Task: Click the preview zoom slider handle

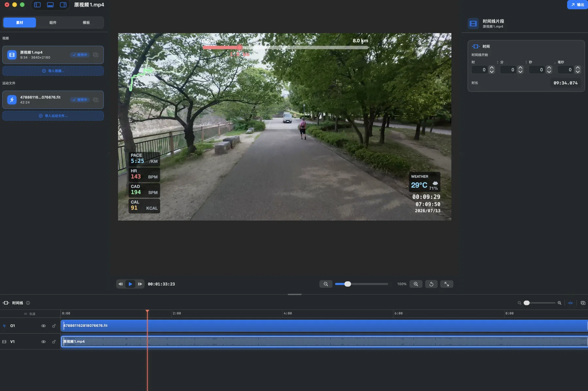Action: pos(348,284)
